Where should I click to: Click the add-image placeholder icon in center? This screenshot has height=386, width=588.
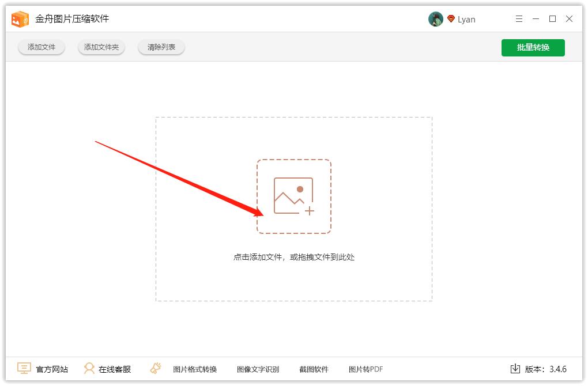coord(294,196)
